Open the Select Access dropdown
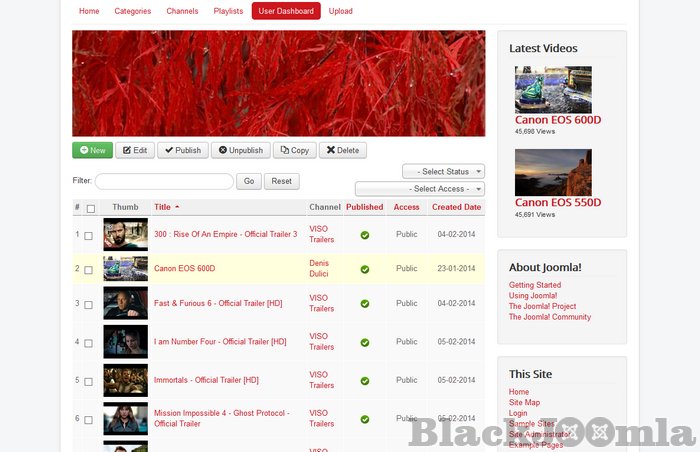 click(420, 189)
